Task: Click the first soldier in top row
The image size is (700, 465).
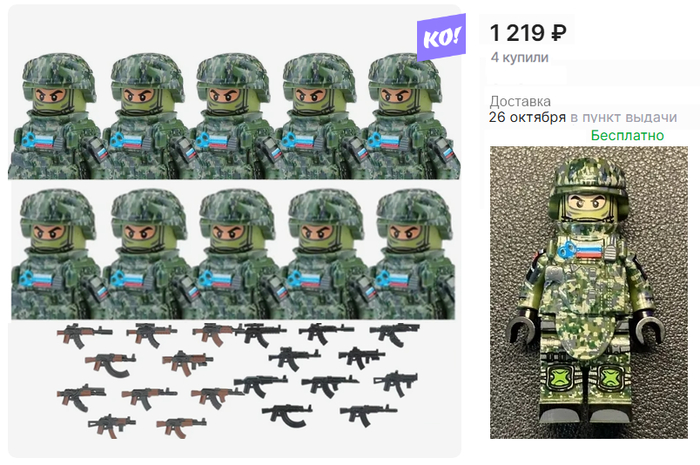Action: pyautogui.click(x=54, y=116)
